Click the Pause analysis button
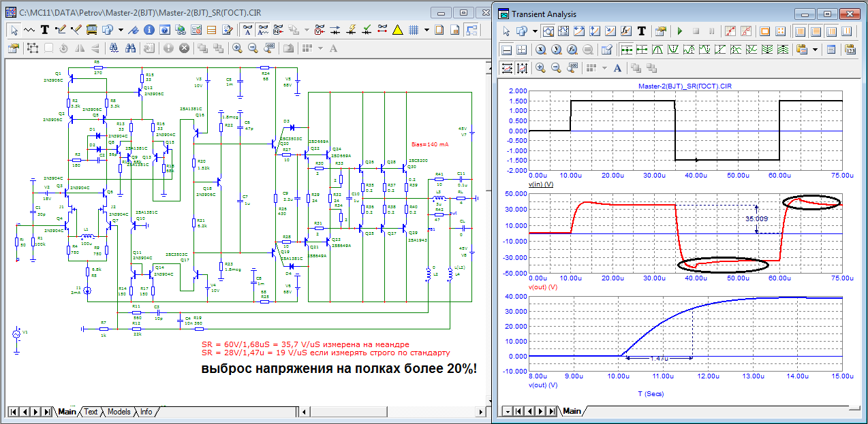Image resolution: width=868 pixels, height=424 pixels. 711,31
